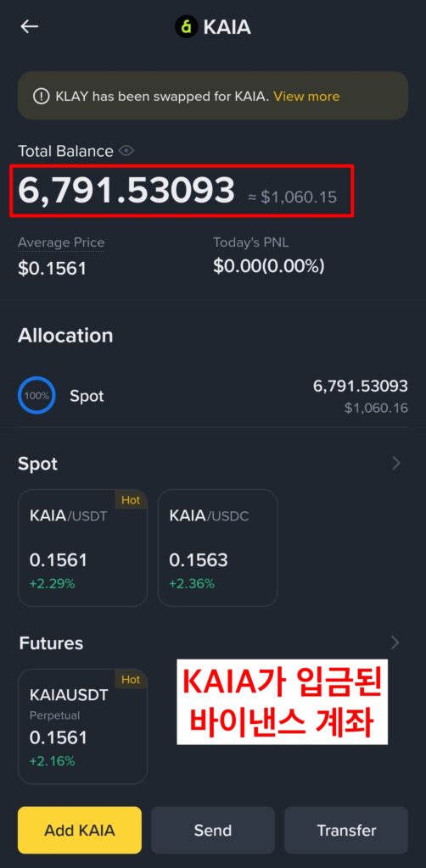Expand the Spot section chevron
Viewport: 426px width, 868px height.
click(x=395, y=464)
